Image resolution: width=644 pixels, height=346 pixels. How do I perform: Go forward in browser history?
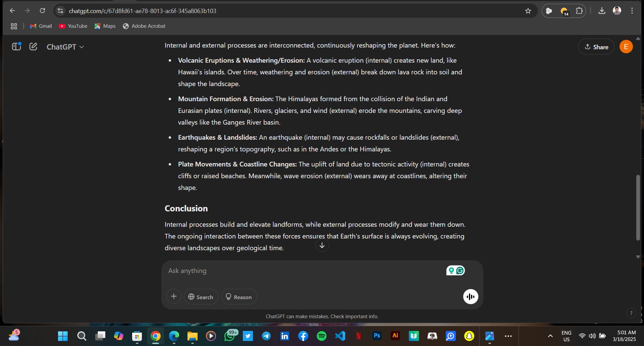pyautogui.click(x=27, y=11)
